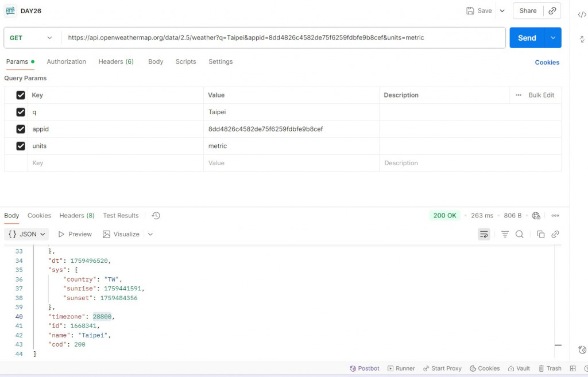The image size is (588, 377).
Task: Click Bulk Edit in params table
Action: point(541,95)
